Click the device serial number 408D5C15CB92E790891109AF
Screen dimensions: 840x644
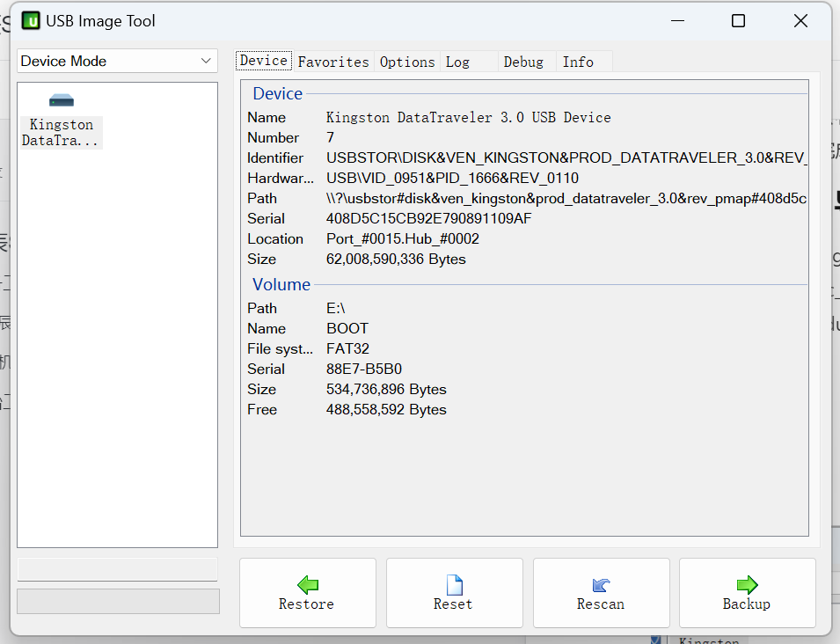click(x=428, y=218)
